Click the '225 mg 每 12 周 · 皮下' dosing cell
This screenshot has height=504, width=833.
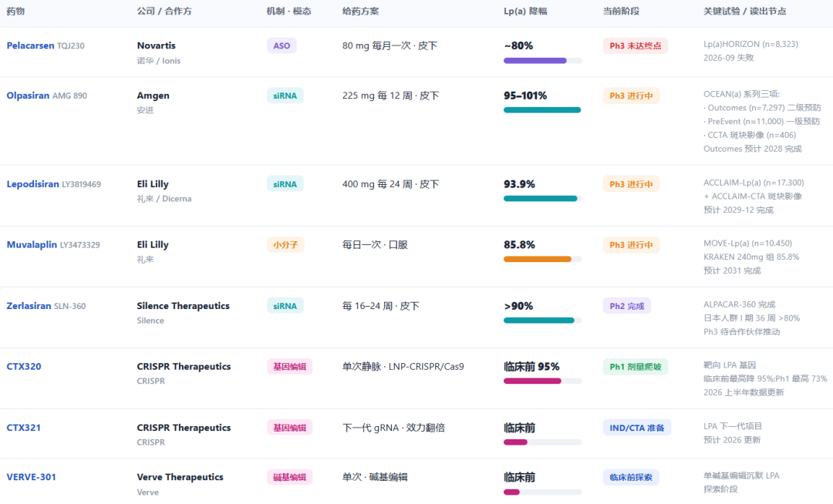(x=390, y=96)
